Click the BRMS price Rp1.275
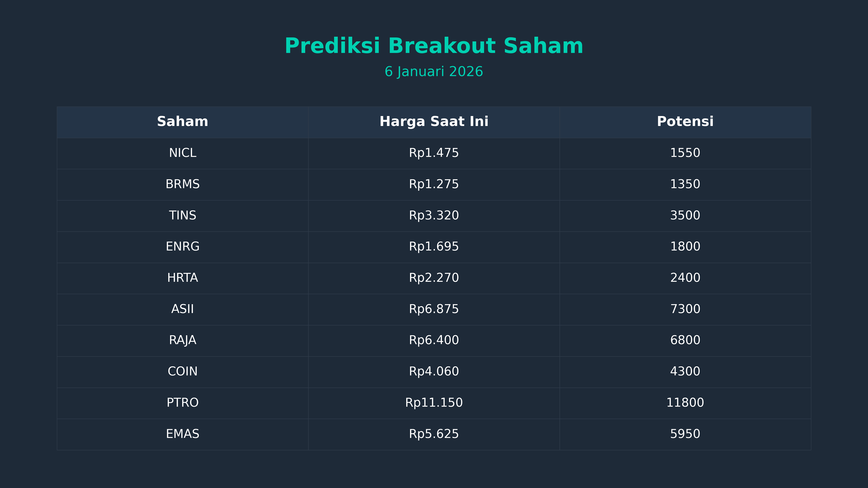This screenshot has height=488, width=868. coord(434,184)
